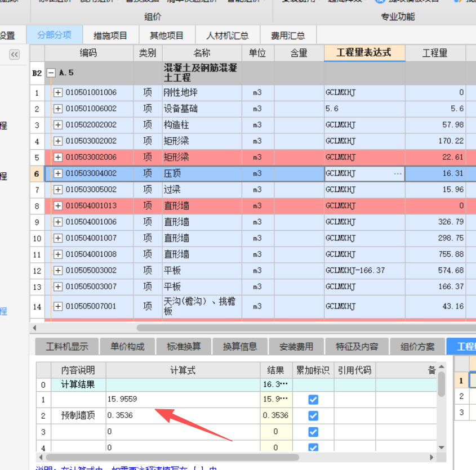
Task: Click the calculation panel scroll-right arrow
Action: pyautogui.click(x=431, y=457)
